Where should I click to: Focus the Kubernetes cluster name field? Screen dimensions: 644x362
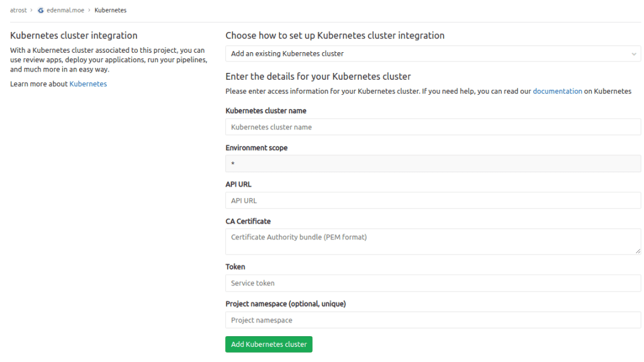point(433,127)
